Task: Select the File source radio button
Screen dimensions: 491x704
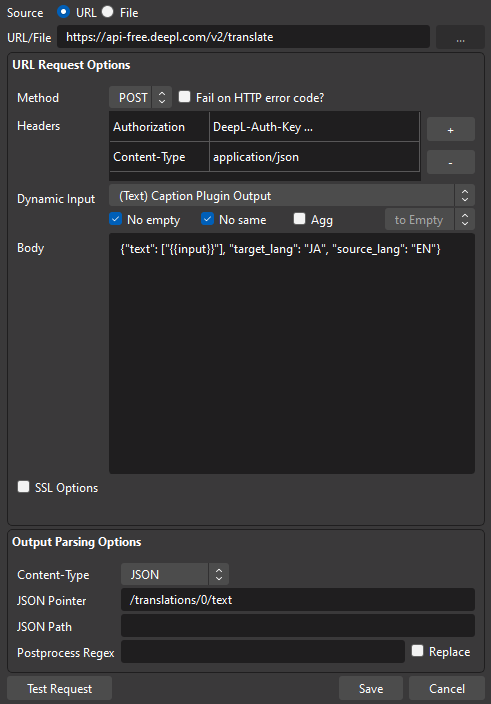Action: pyautogui.click(x=107, y=12)
